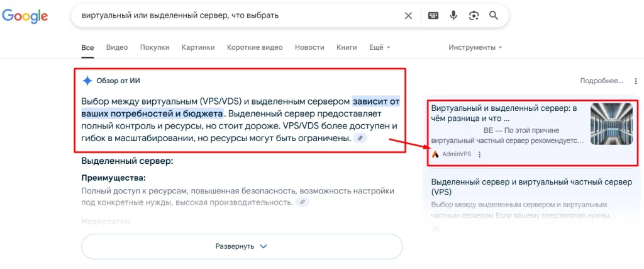
Task: Click snippet 'Выбор между выделенным сервером и виртуальным'
Action: tap(519, 204)
